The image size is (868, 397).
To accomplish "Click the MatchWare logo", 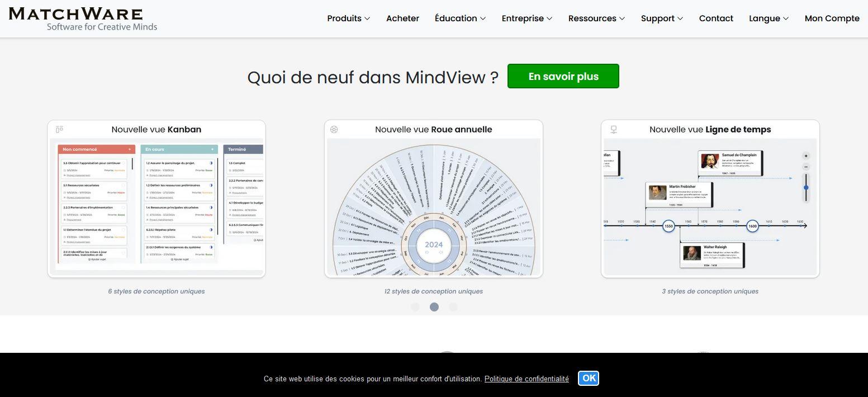I will [x=83, y=19].
